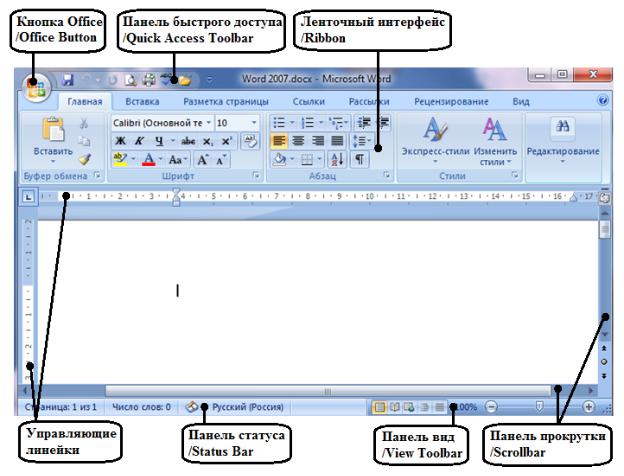
Task: Click the Bullets list icon
Action: pyautogui.click(x=279, y=123)
